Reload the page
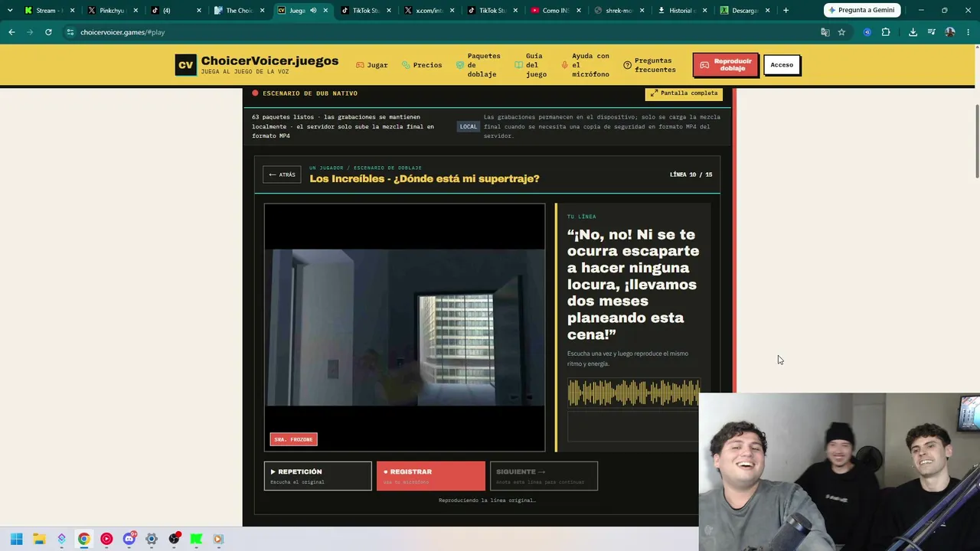980x551 pixels. pyautogui.click(x=48, y=32)
